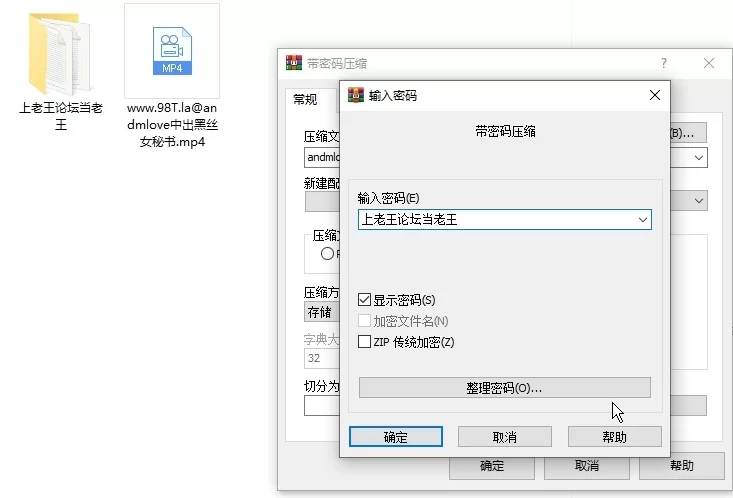Click the 输入密码(E) label
This screenshot has height=498, width=733.
point(388,198)
